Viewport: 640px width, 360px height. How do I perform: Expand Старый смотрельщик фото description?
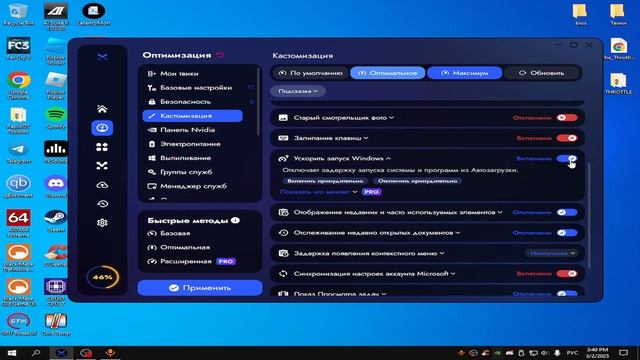click(391, 118)
